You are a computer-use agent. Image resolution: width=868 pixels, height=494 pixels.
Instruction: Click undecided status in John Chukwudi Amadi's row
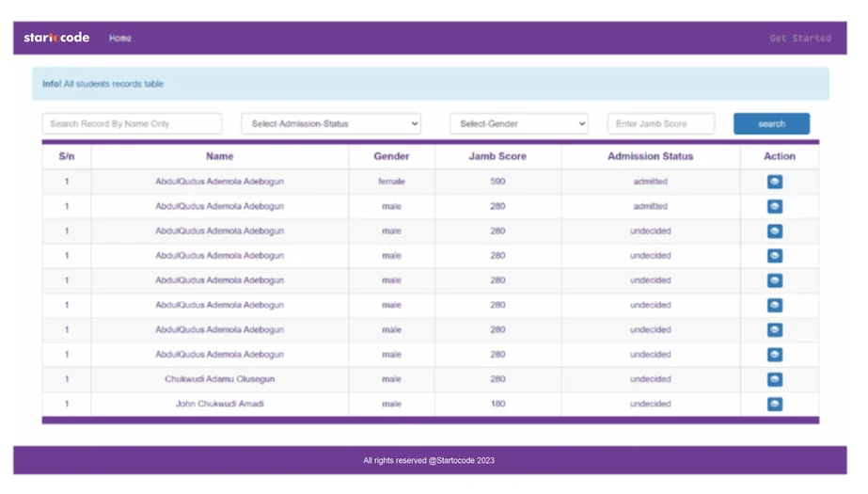(x=651, y=404)
